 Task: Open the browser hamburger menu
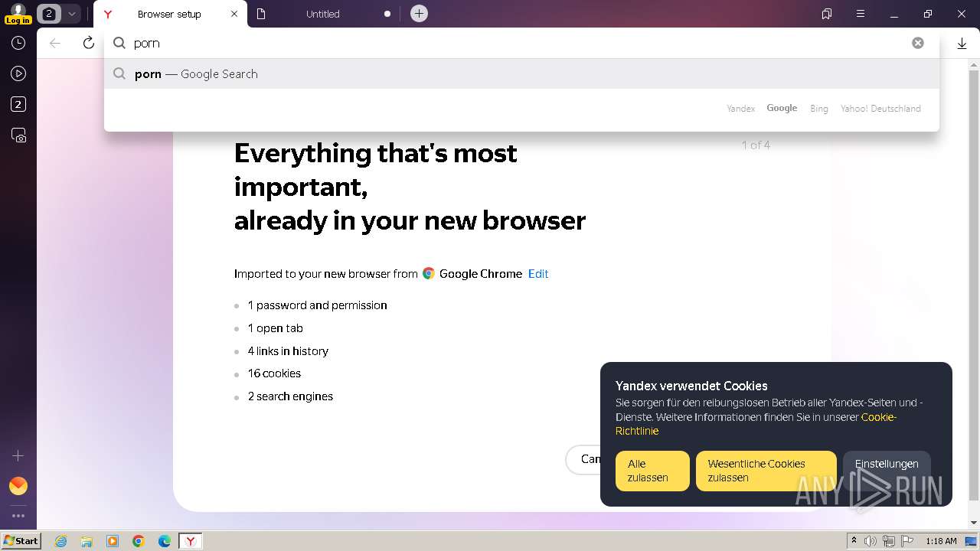[861, 14]
